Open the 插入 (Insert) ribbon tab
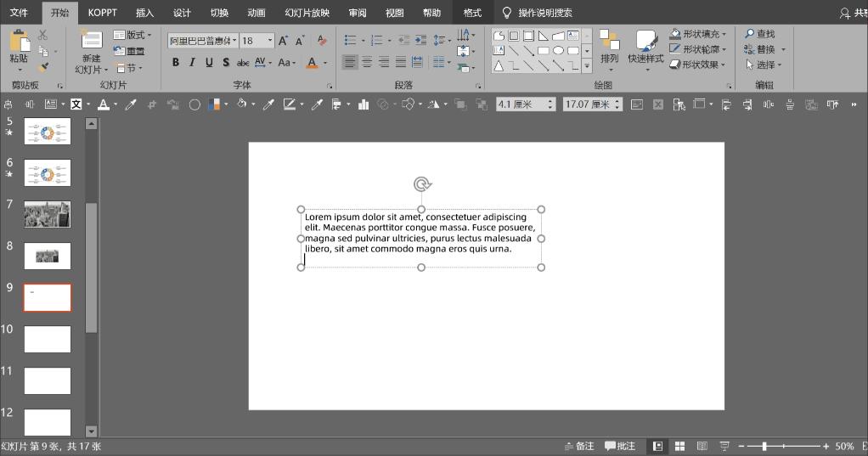The width and height of the screenshot is (868, 456). [145, 13]
